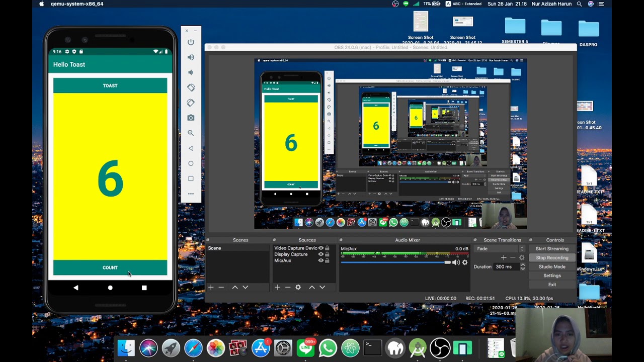The width and height of the screenshot is (644, 362).
Task: Open Android Studio from the dock
Action: (x=418, y=348)
